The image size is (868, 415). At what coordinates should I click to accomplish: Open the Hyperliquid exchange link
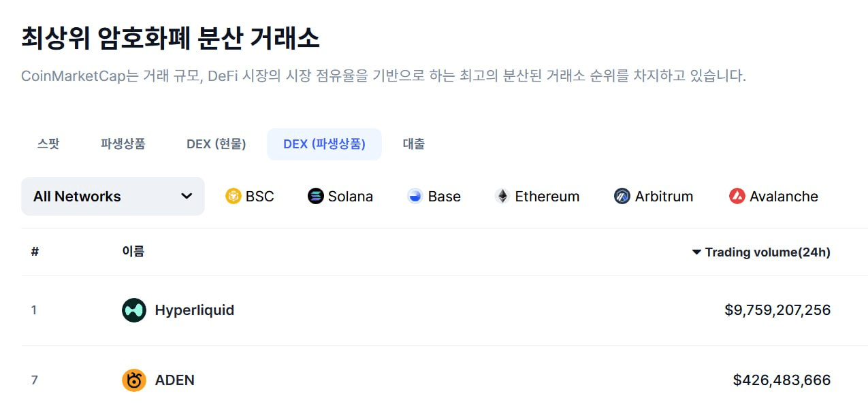coord(195,310)
